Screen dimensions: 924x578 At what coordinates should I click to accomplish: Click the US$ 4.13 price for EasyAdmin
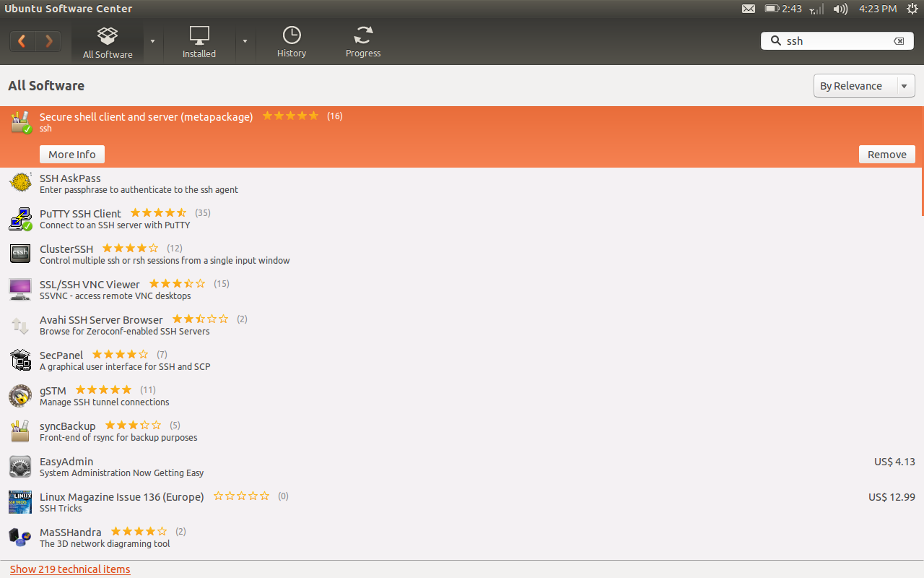coord(894,462)
